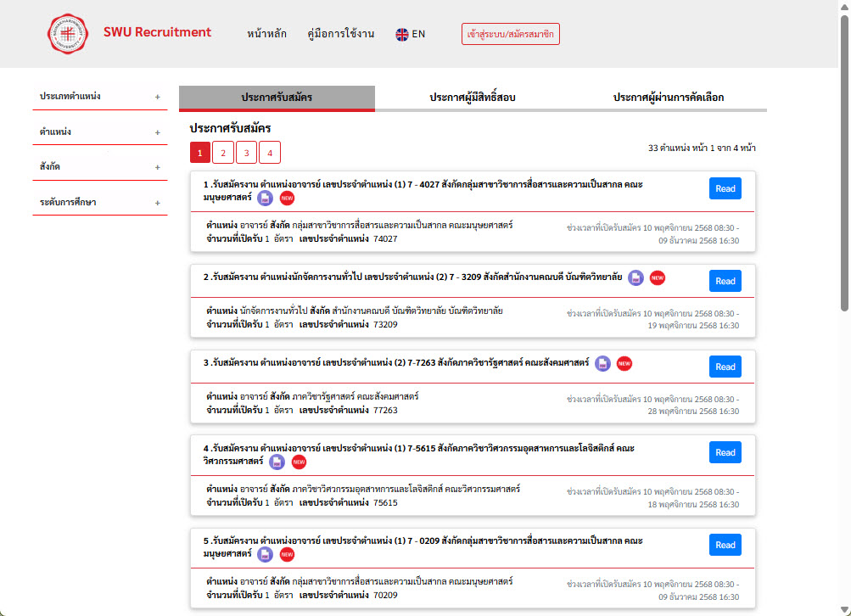Viewport: 851px width, 616px height.
Task: Expand the สังกัด filter section
Action: (157, 168)
